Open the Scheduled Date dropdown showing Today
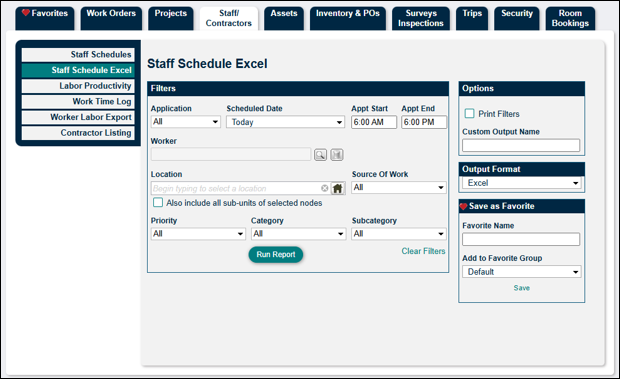 pyautogui.click(x=285, y=122)
